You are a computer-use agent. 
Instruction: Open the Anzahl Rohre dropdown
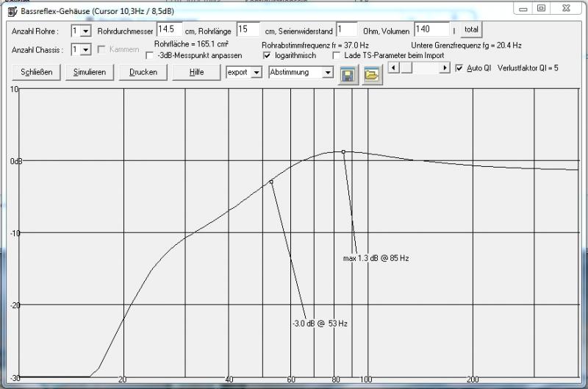85,32
